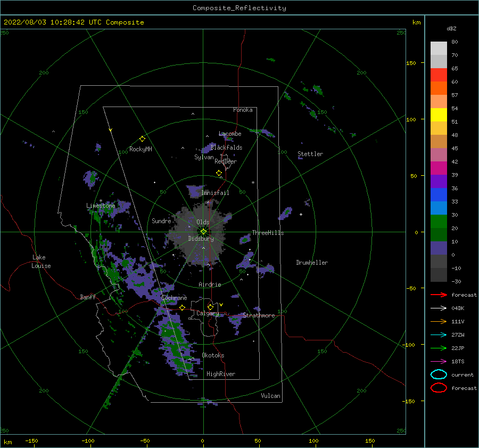Image resolution: width=479 pixels, height=448 pixels.
Task: Click the dBZ legend heading
Action: click(x=451, y=29)
